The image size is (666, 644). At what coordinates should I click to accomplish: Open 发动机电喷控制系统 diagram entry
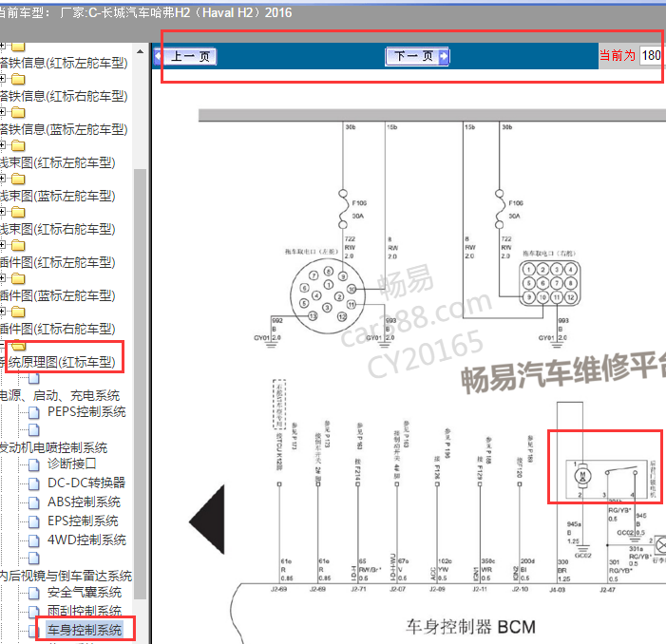[x=53, y=447]
